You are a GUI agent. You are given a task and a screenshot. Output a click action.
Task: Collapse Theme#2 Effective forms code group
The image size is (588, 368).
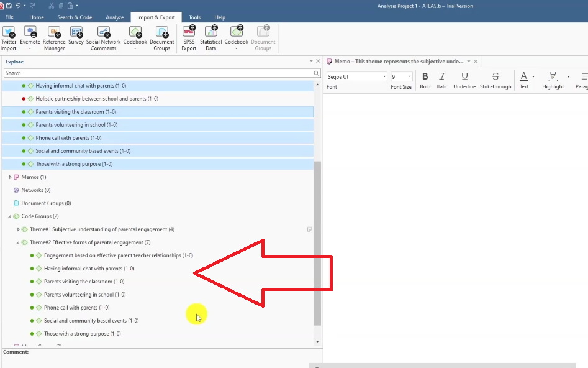pos(18,242)
